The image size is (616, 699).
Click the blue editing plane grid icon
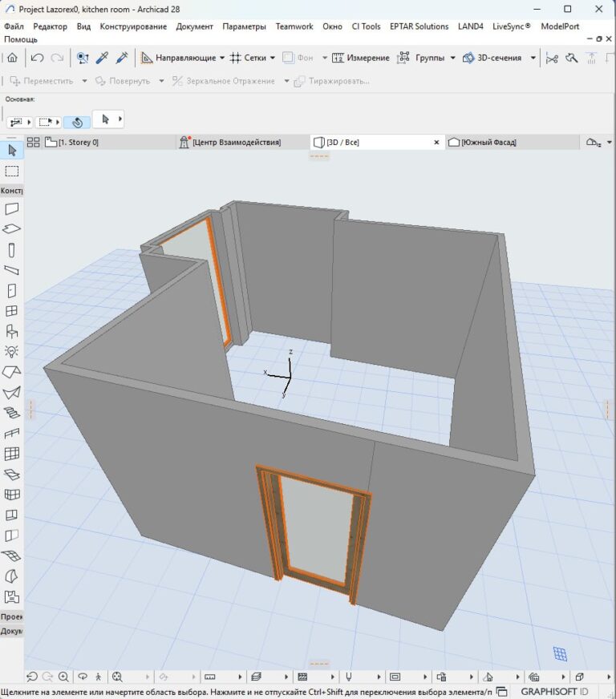tap(560, 654)
